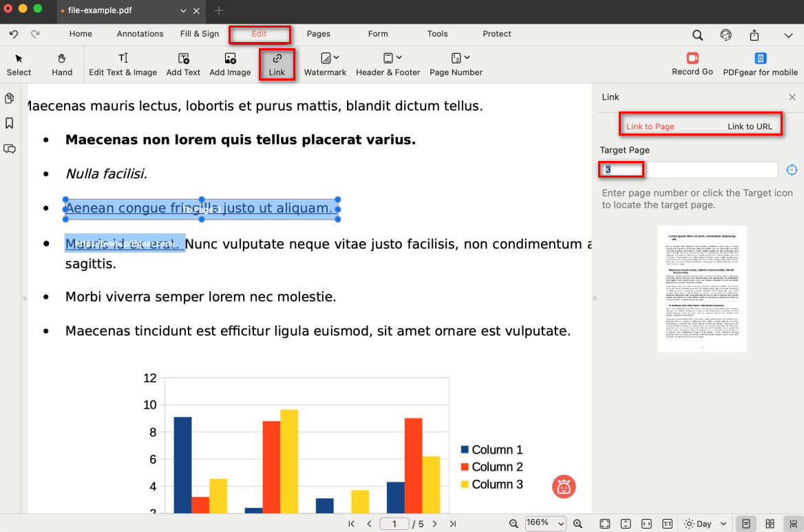Click the Record Go icon
Viewport: 804px width, 532px height.
click(692, 58)
